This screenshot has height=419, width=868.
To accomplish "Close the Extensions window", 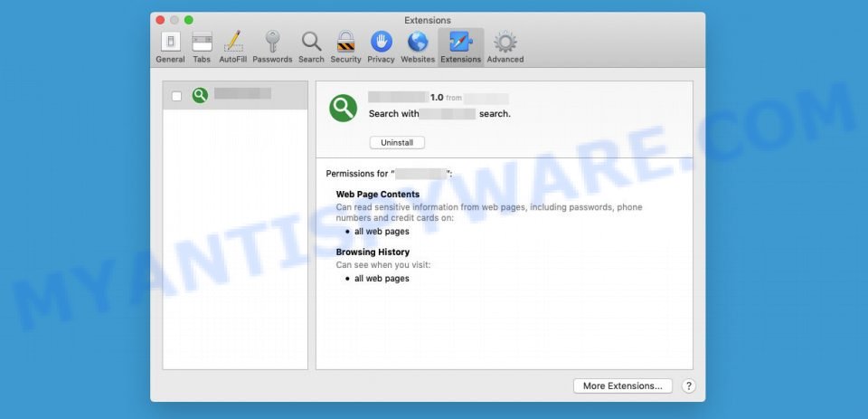I will pyautogui.click(x=160, y=20).
